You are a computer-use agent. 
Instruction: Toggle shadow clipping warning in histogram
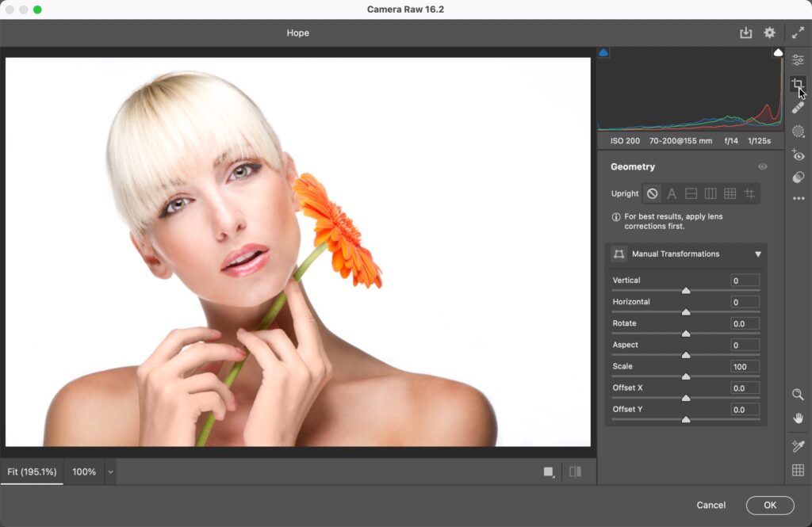(x=603, y=52)
